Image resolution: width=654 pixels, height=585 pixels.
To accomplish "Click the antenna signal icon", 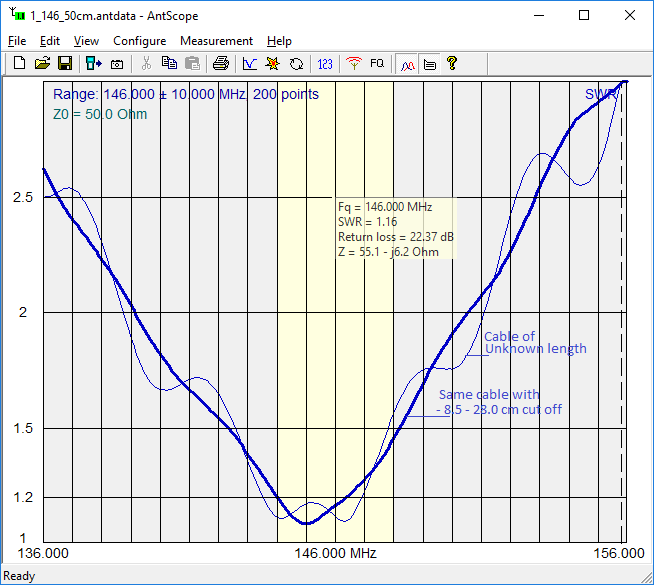I will point(353,63).
